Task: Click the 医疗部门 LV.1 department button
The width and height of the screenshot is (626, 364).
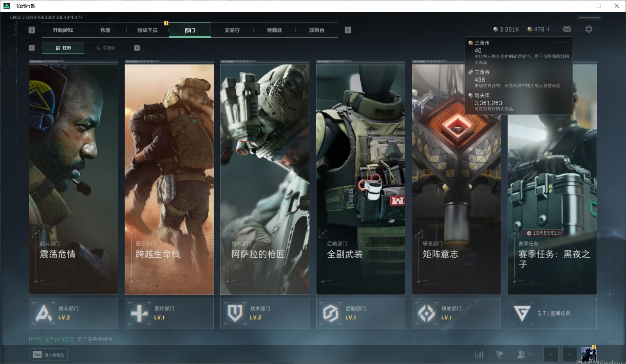Action: [169, 313]
